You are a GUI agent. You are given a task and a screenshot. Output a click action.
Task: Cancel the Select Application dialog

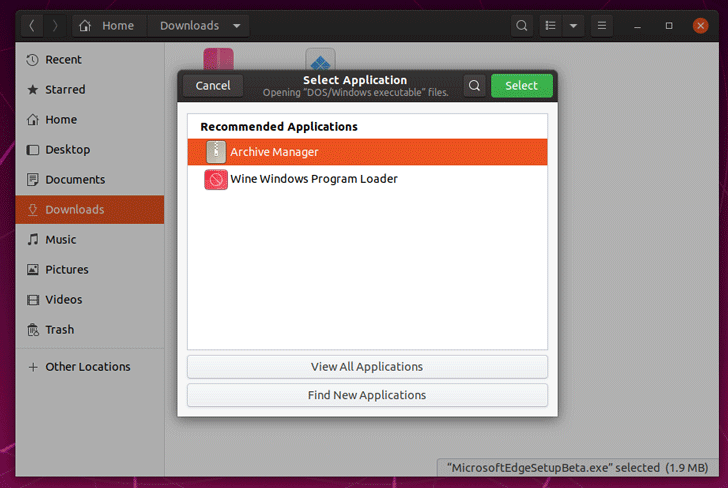(213, 86)
